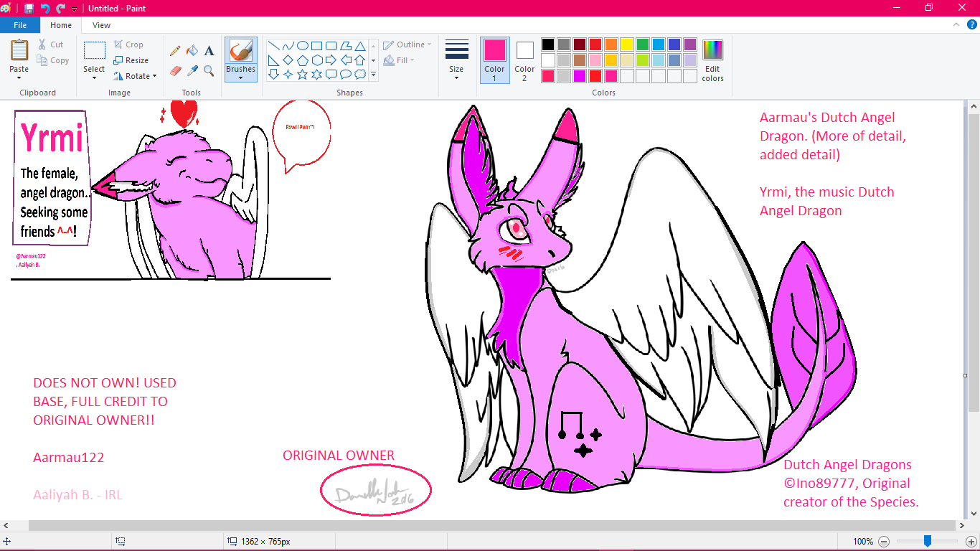Click the zoom in plus button
980x551 pixels.
971,542
